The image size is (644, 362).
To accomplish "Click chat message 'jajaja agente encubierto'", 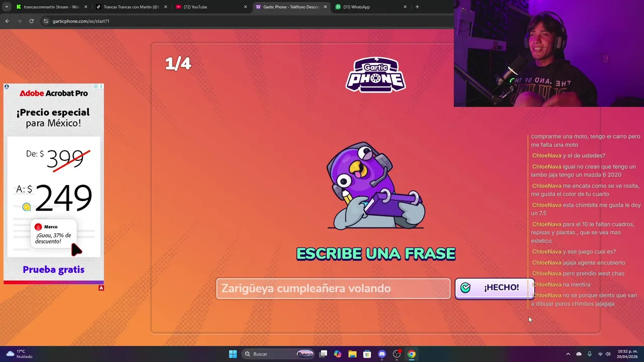I will tap(594, 262).
